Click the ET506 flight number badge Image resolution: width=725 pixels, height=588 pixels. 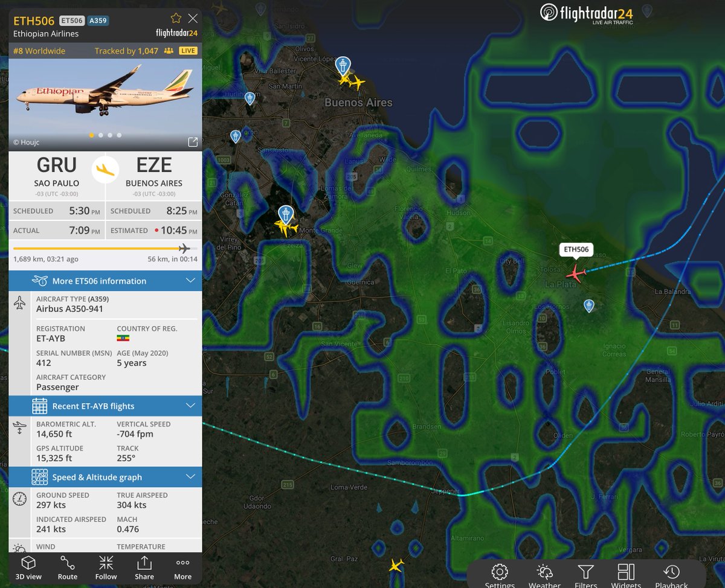pyautogui.click(x=72, y=21)
